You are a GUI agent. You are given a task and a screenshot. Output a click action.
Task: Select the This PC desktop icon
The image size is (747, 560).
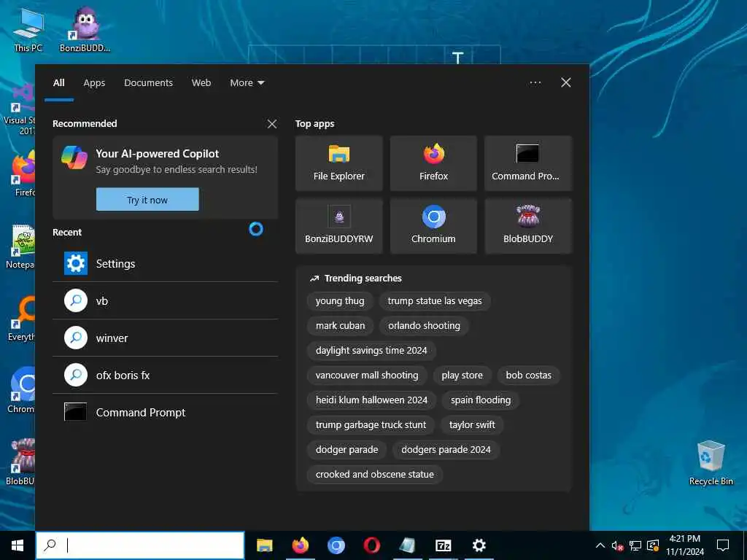[28, 29]
